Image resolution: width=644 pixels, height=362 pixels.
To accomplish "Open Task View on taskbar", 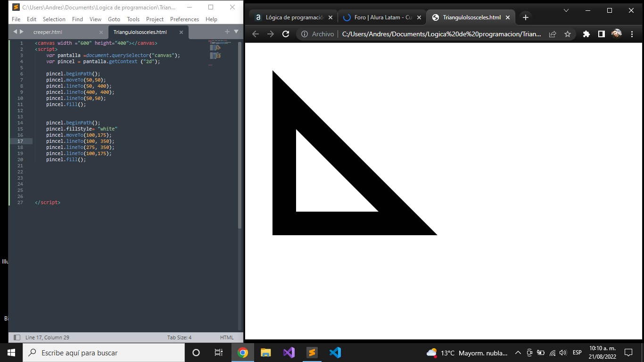I will pyautogui.click(x=219, y=353).
